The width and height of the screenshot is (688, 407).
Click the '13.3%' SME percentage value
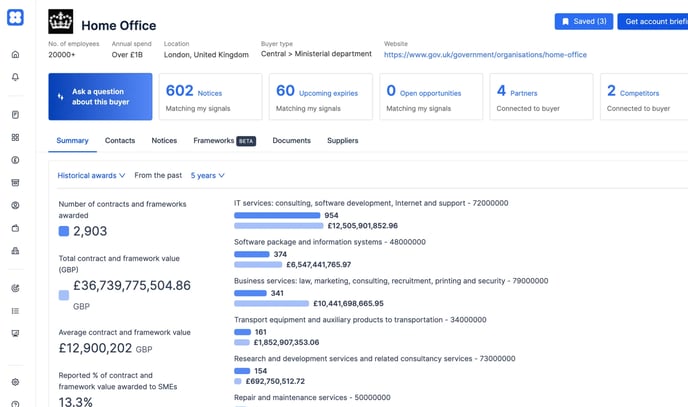[75, 401]
